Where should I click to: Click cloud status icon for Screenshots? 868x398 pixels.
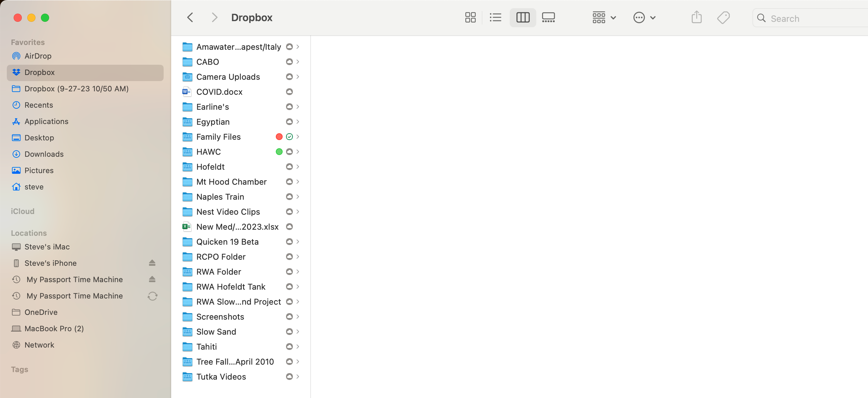pos(289,317)
